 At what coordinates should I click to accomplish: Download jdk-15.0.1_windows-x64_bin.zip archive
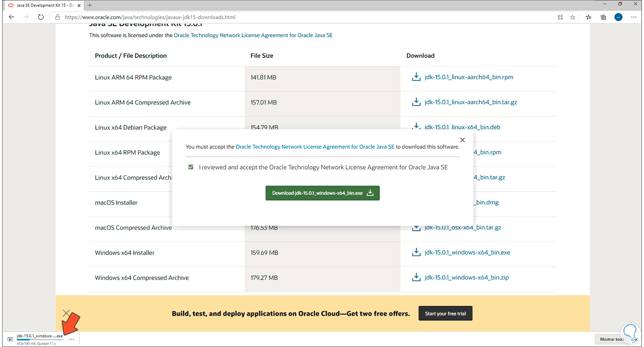click(x=466, y=277)
